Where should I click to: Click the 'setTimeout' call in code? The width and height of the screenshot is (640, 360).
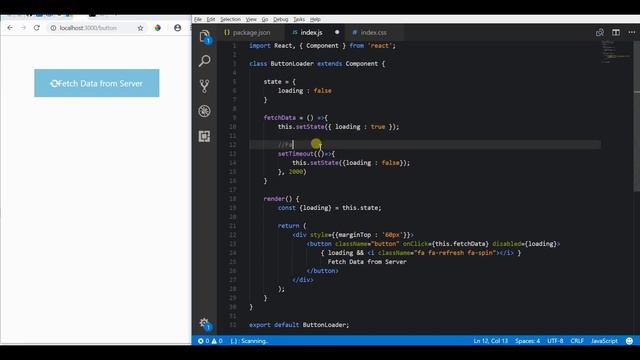[x=296, y=154]
